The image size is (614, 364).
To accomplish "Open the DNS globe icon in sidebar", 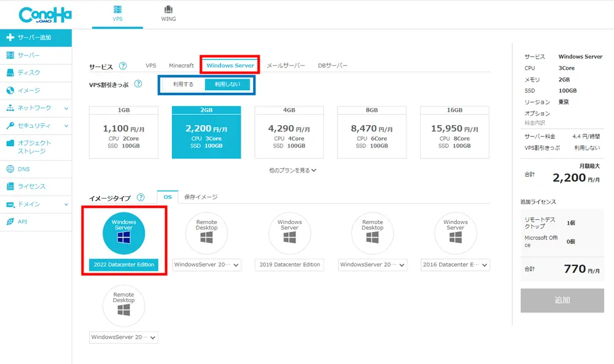I will coord(10,169).
